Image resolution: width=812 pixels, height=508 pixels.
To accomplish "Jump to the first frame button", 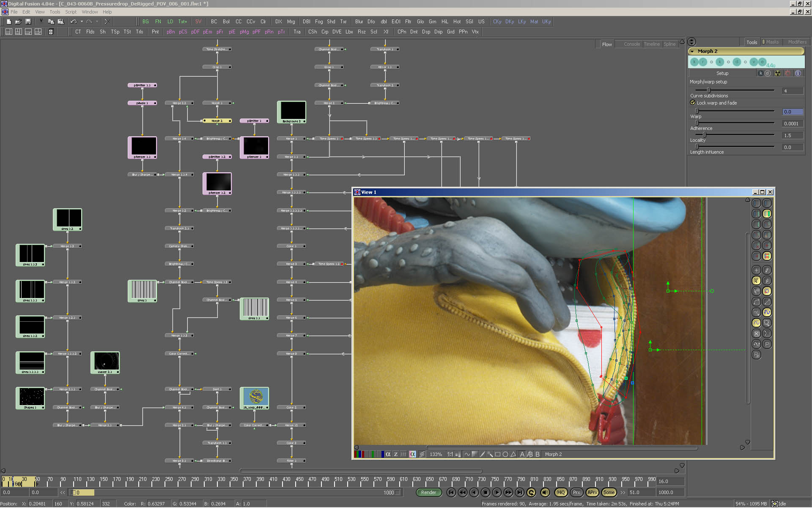I will [451, 492].
